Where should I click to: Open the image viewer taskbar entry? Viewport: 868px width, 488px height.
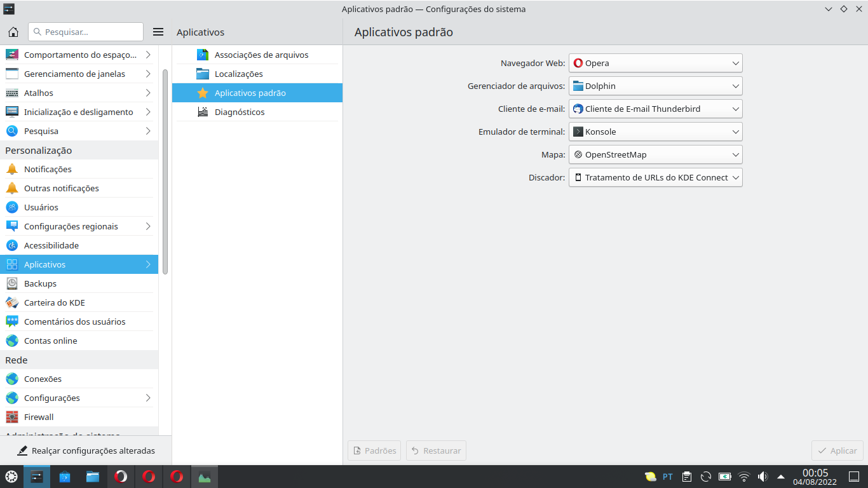(x=205, y=477)
